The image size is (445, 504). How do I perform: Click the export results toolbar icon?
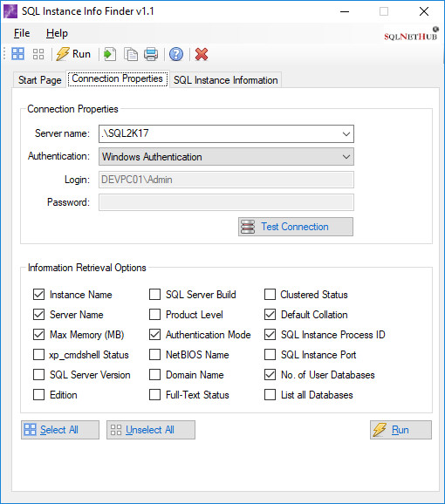[110, 54]
